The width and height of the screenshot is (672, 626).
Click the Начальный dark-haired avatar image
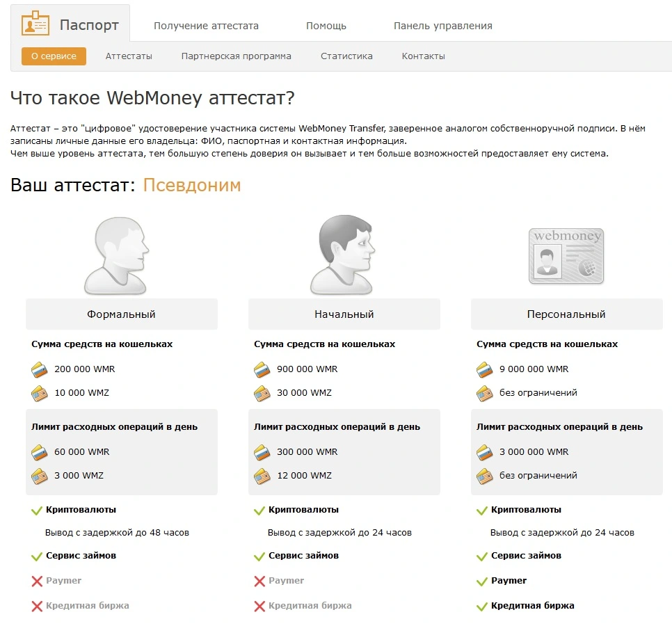[x=342, y=255]
